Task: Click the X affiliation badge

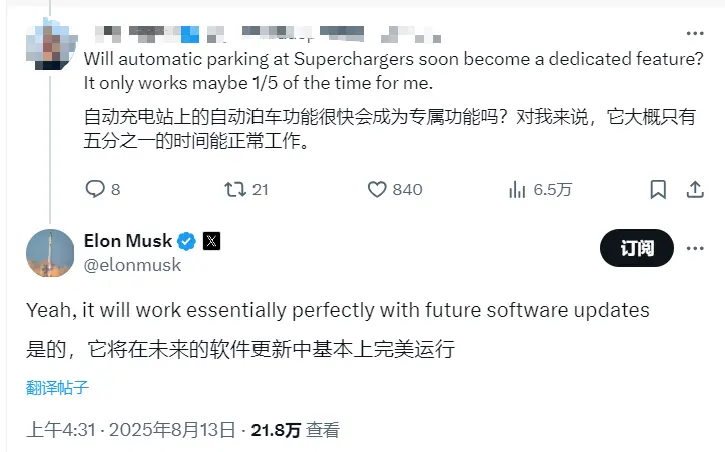Action: coord(211,241)
